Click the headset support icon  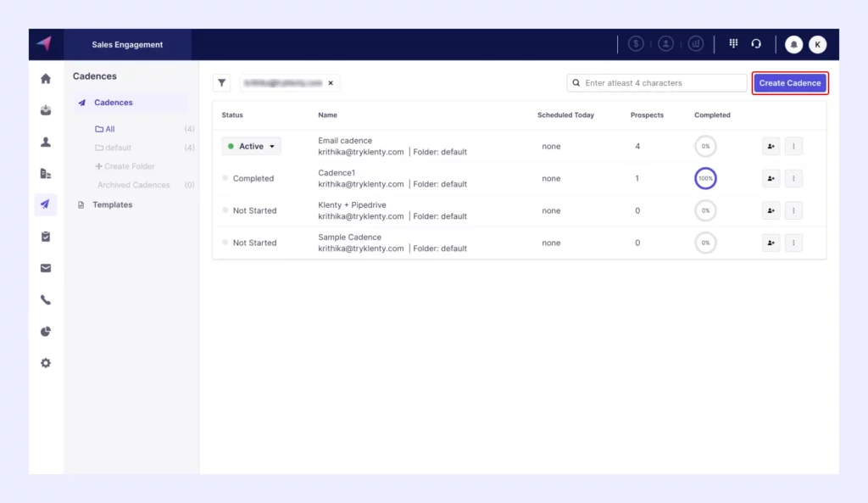(x=755, y=43)
